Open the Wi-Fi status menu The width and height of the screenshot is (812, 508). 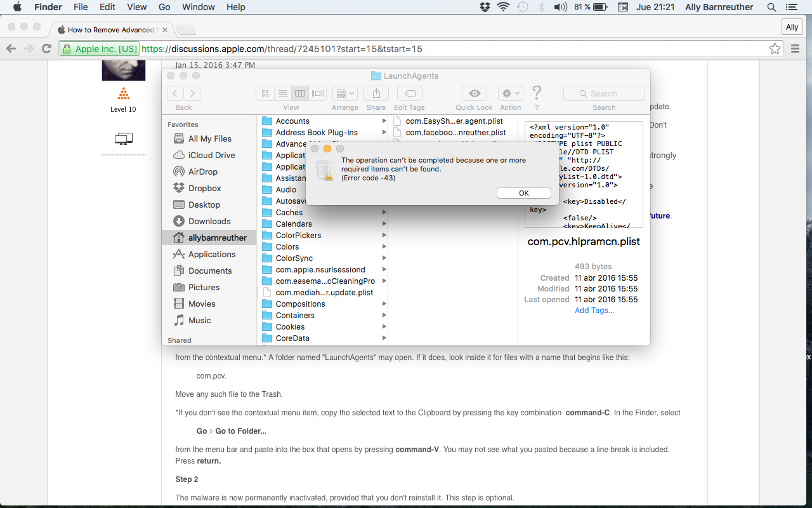click(x=504, y=7)
